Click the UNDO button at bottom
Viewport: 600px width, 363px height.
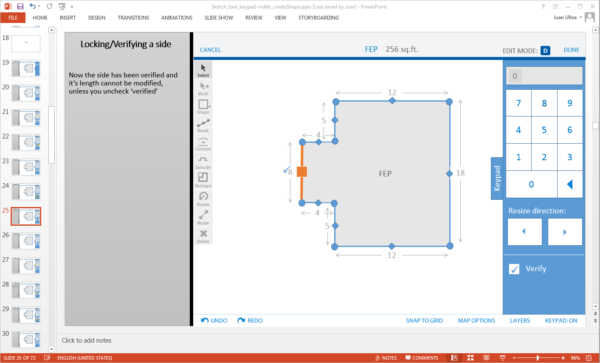tap(214, 321)
